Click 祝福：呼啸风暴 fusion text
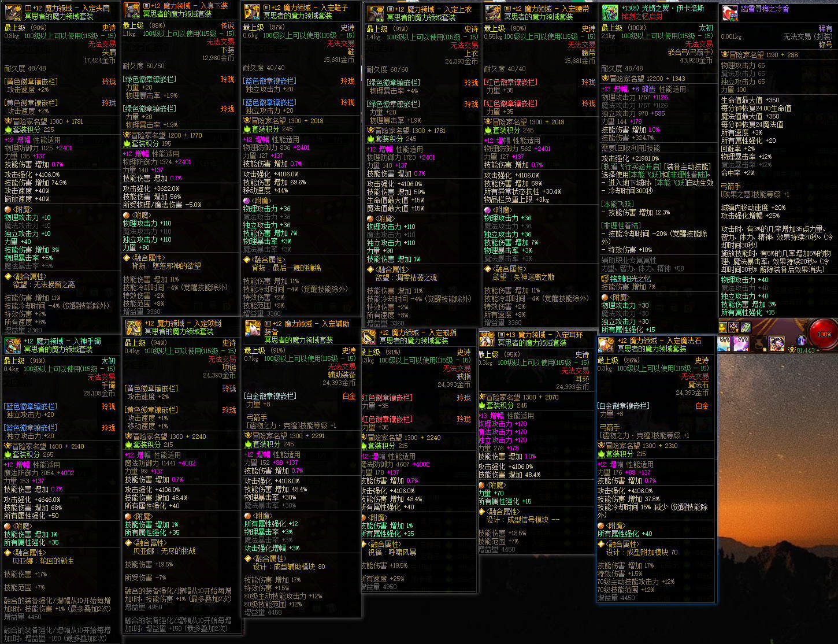838x644 pixels. tap(392, 553)
